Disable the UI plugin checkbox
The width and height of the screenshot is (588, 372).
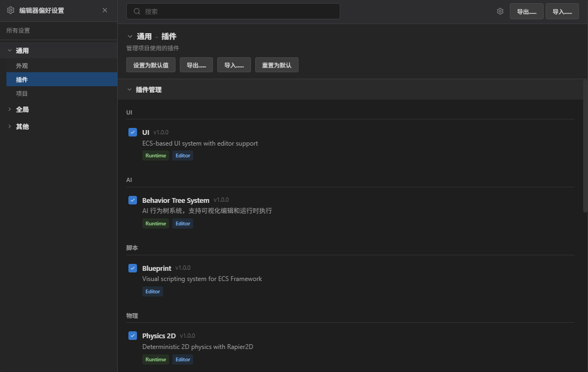click(x=132, y=132)
